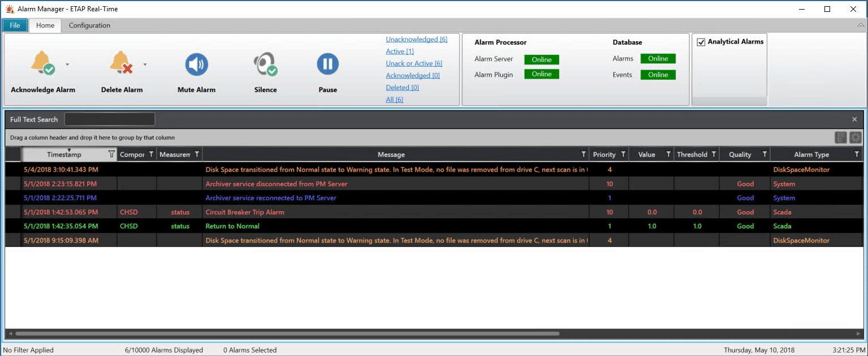
Task: Click the Silence icon
Action: point(265,64)
